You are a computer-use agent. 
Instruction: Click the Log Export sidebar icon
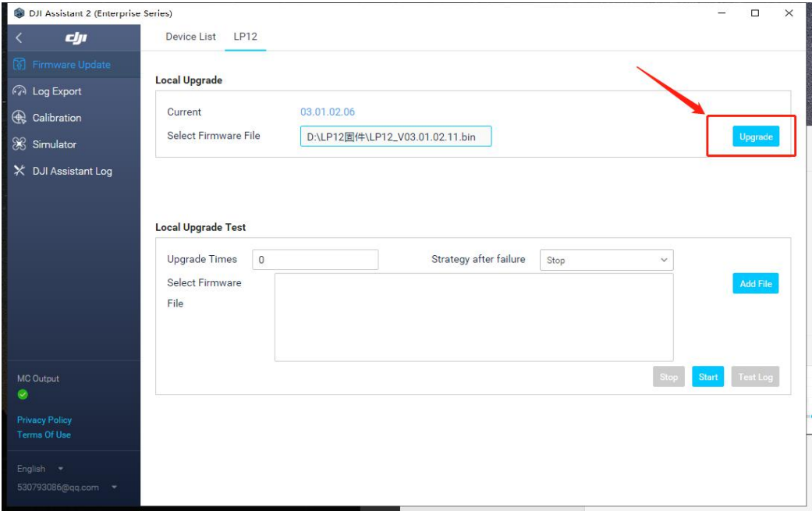tap(20, 91)
